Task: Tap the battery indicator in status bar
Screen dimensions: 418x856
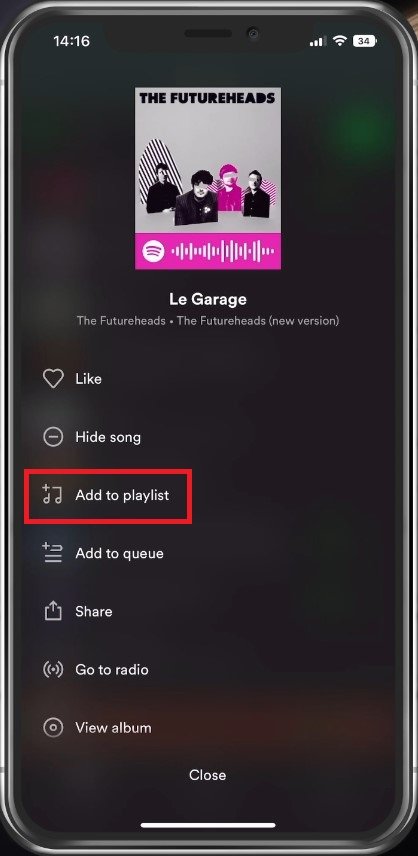Action: point(365,41)
